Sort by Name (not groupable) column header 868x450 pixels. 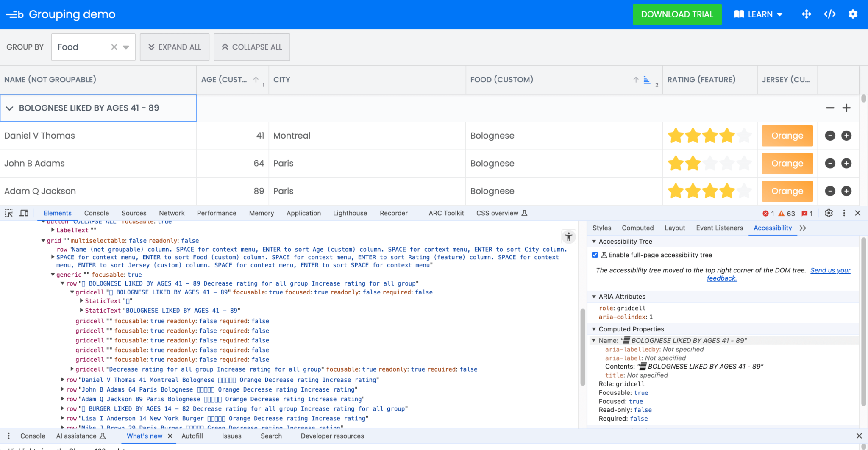click(98, 80)
